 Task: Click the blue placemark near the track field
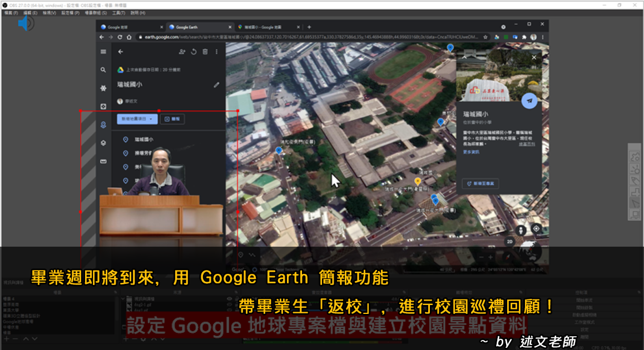click(450, 48)
